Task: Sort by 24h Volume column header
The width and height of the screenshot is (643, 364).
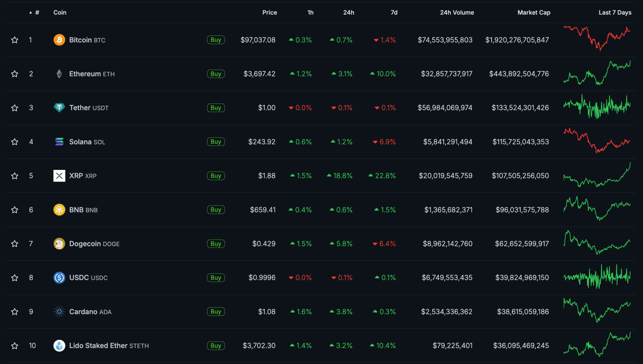Action: 457,12
